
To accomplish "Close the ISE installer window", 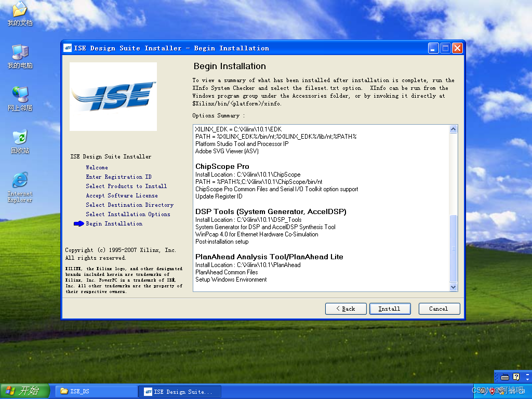I will pyautogui.click(x=457, y=48).
